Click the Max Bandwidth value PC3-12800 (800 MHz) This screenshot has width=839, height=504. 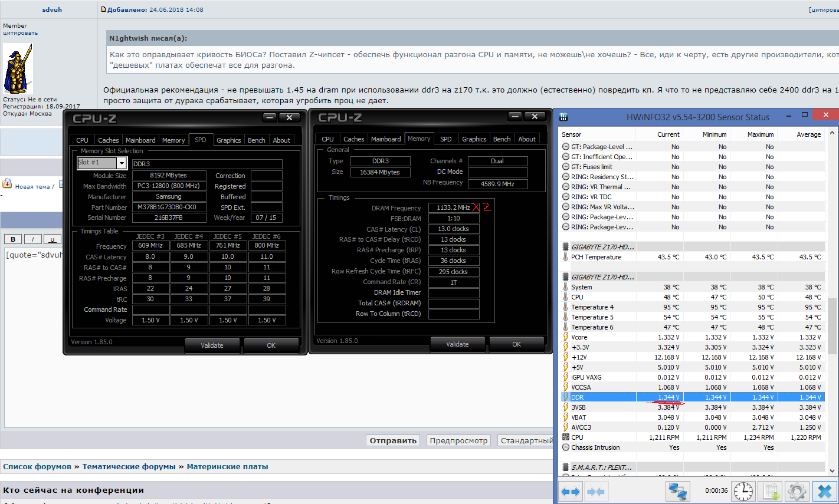coord(169,186)
